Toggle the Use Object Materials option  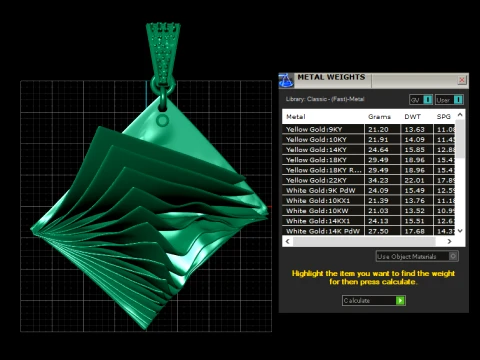click(417, 256)
